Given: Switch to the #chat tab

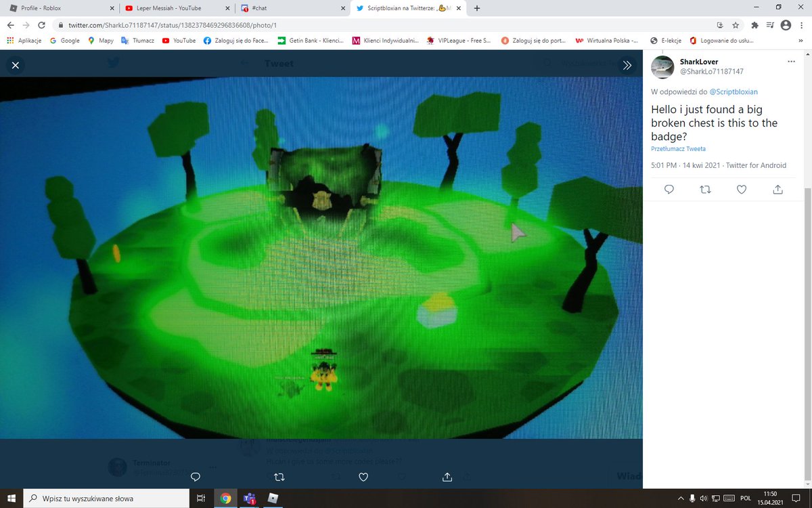Looking at the screenshot, I should tap(292, 8).
